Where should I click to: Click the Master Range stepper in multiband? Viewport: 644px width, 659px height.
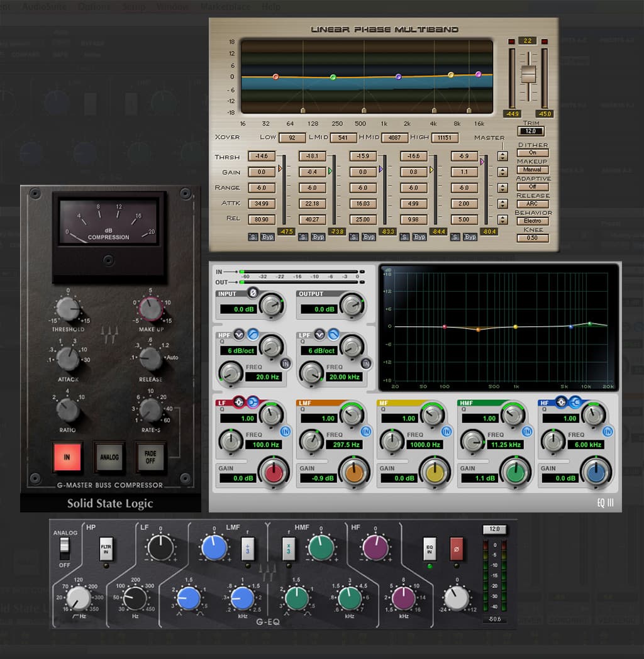502,188
